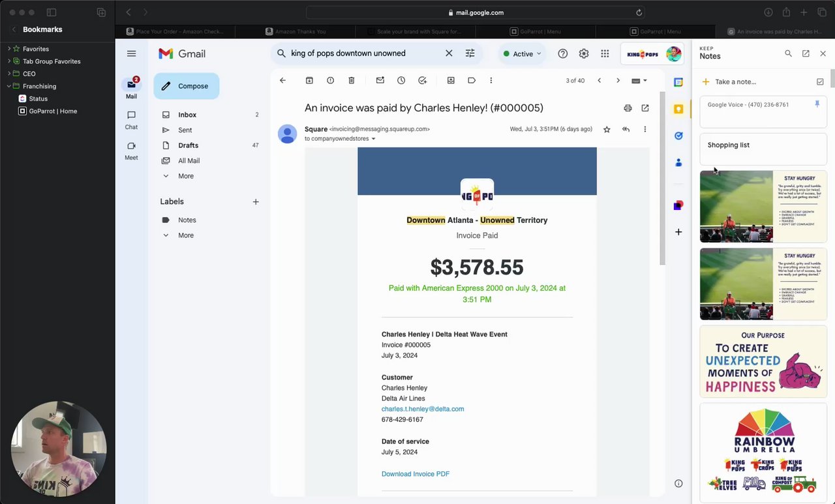Viewport: 835px width, 504px height.
Task: Star the Square invoice email
Action: click(607, 129)
